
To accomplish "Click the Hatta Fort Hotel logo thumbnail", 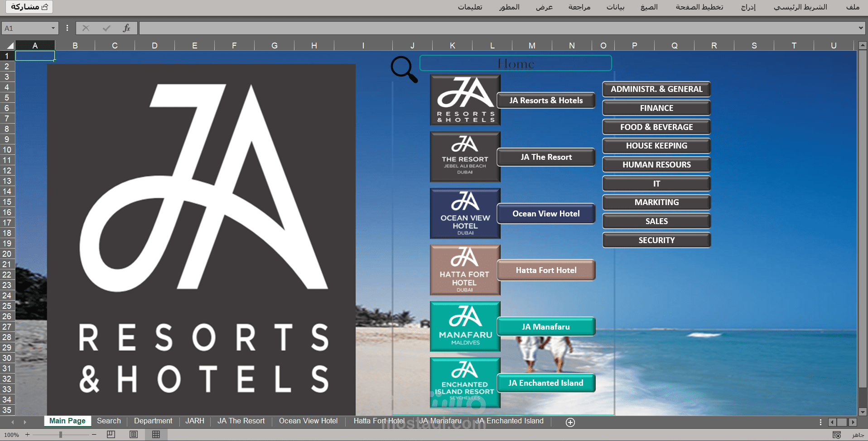I will (x=465, y=270).
